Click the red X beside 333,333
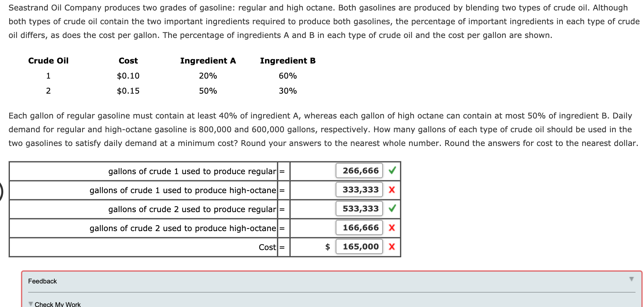The height and width of the screenshot is (307, 644). (x=392, y=190)
